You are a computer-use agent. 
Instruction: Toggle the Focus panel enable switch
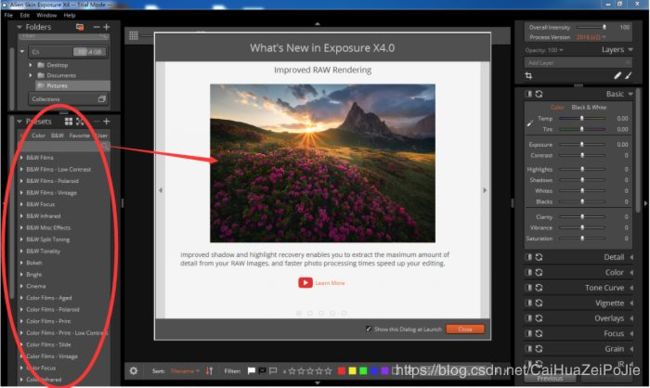coord(529,334)
